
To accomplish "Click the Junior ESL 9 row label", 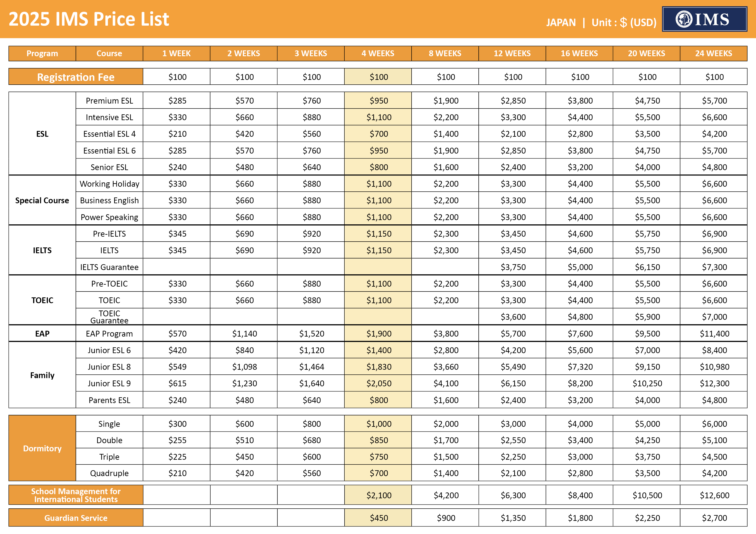I will pos(109,383).
